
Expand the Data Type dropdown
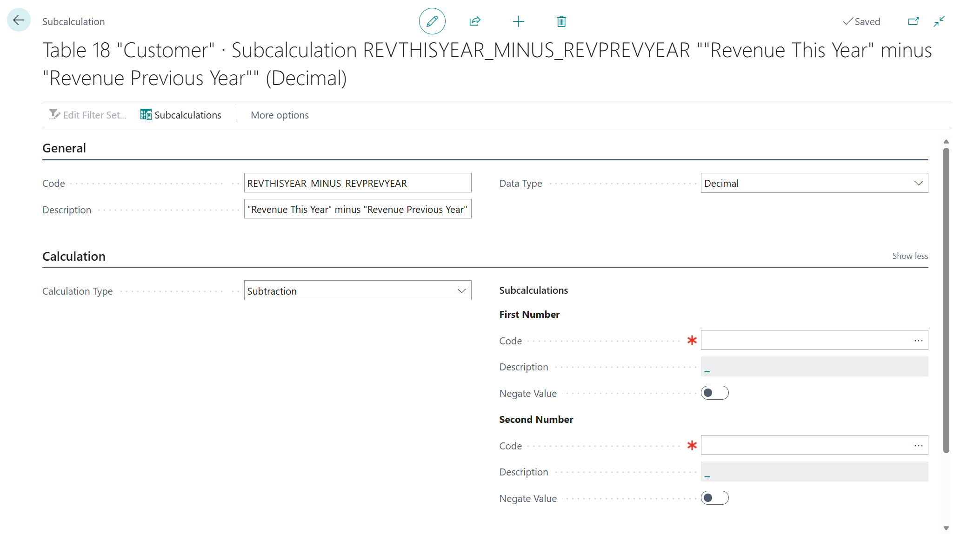coord(918,183)
